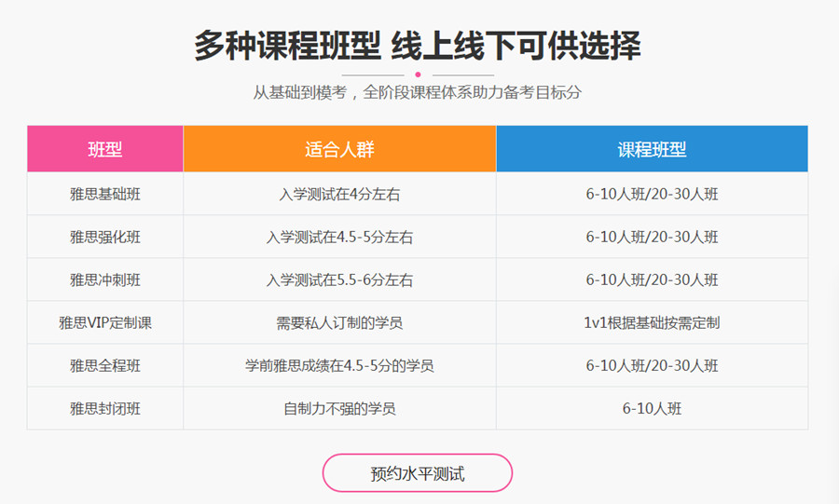Click the heading 多种课程班型 线上线下可供选择
The height and width of the screenshot is (504, 839).
point(418,46)
